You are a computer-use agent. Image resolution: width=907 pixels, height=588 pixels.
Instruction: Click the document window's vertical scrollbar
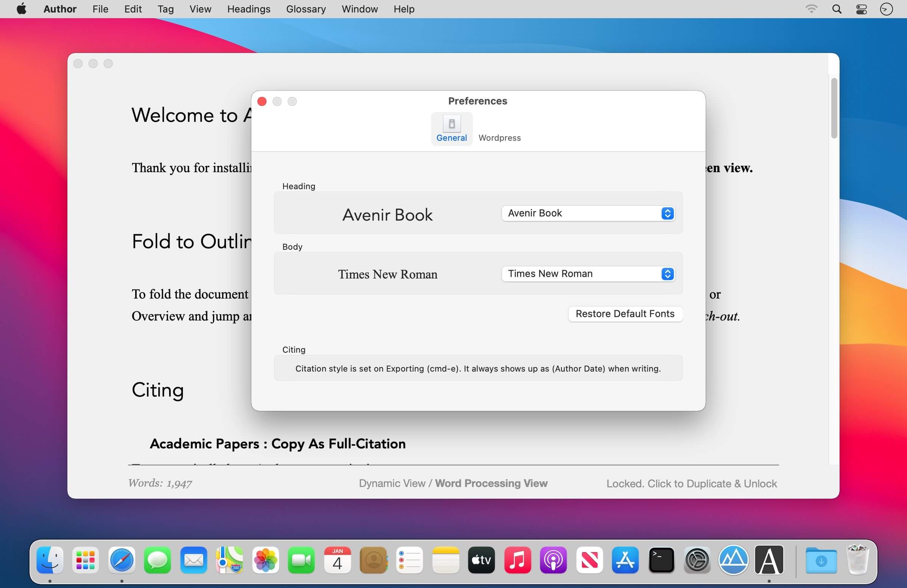pyautogui.click(x=834, y=109)
